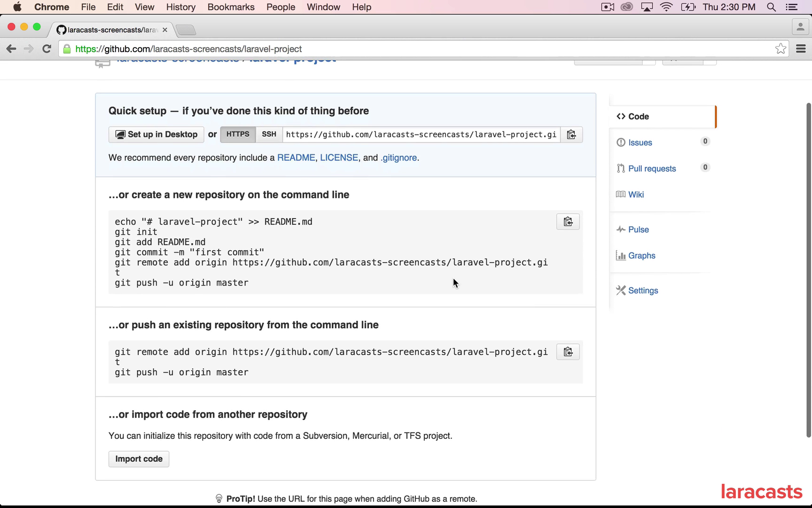Select the laracasts-screencasts browser tab
This screenshot has width=812, height=508.
click(110, 30)
